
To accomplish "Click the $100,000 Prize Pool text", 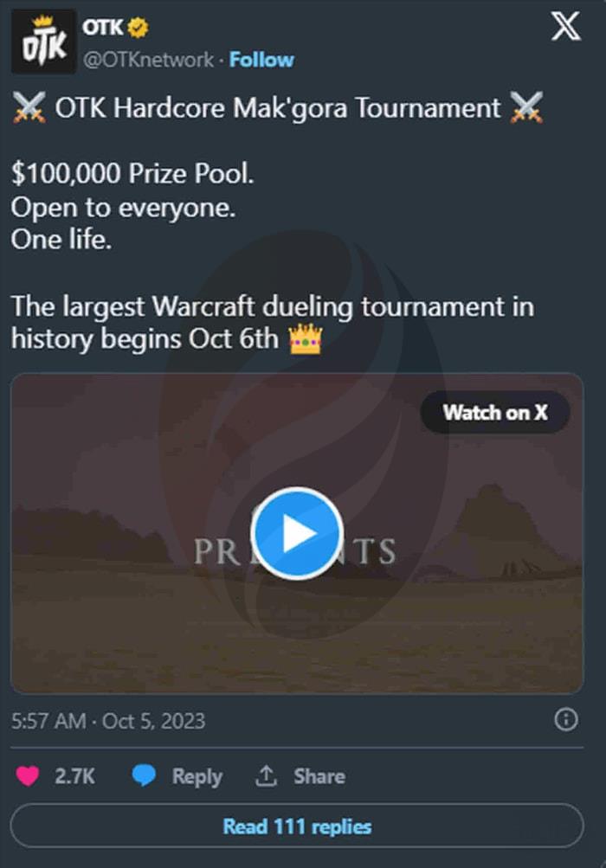I will [x=132, y=173].
